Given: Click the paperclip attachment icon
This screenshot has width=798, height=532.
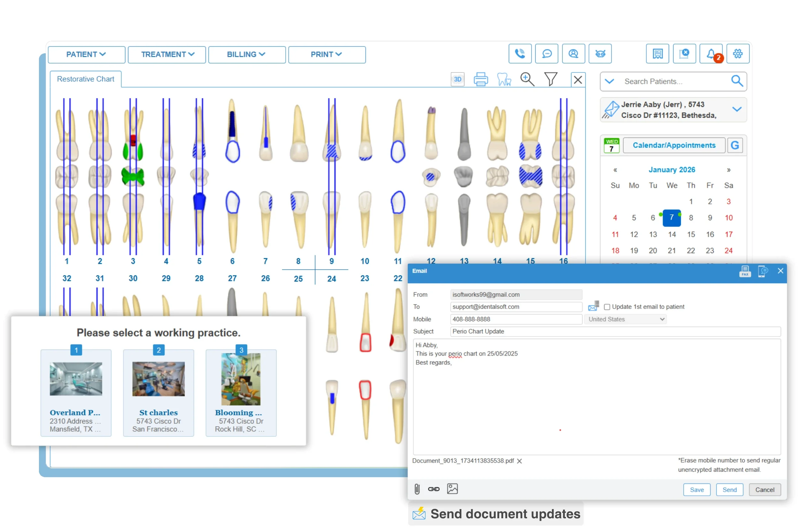Looking at the screenshot, I should point(417,489).
